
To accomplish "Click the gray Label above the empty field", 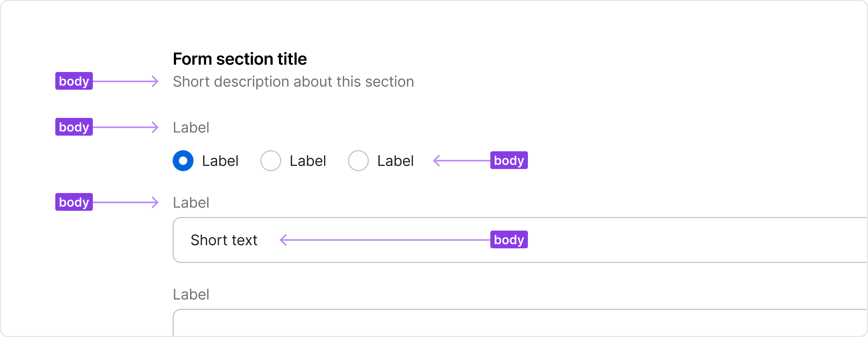I will [191, 295].
